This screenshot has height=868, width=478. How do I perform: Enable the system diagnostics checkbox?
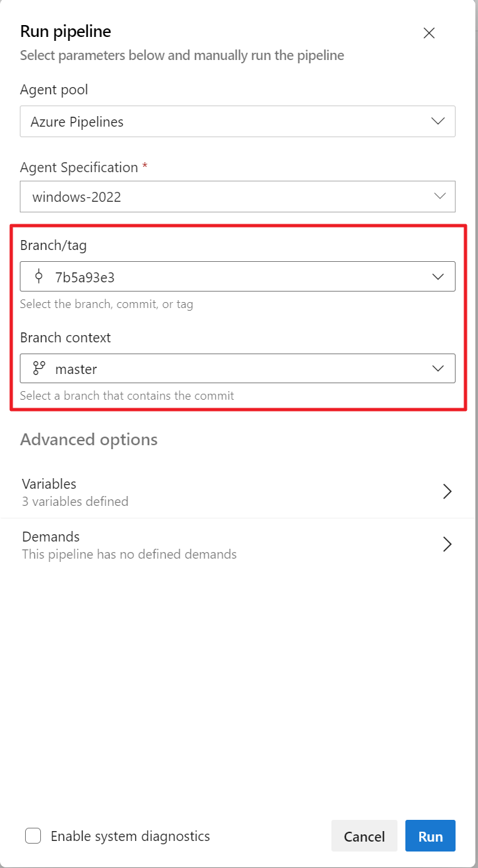[x=33, y=836]
